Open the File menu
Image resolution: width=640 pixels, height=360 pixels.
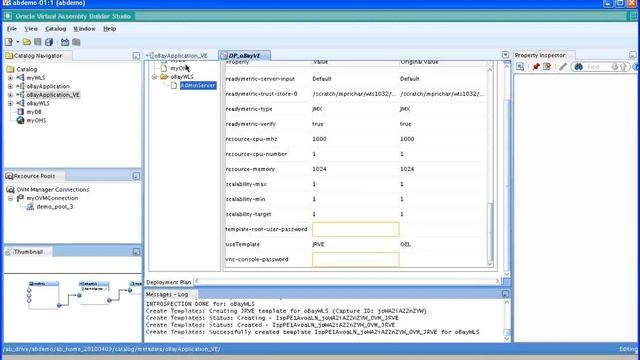(x=12, y=29)
